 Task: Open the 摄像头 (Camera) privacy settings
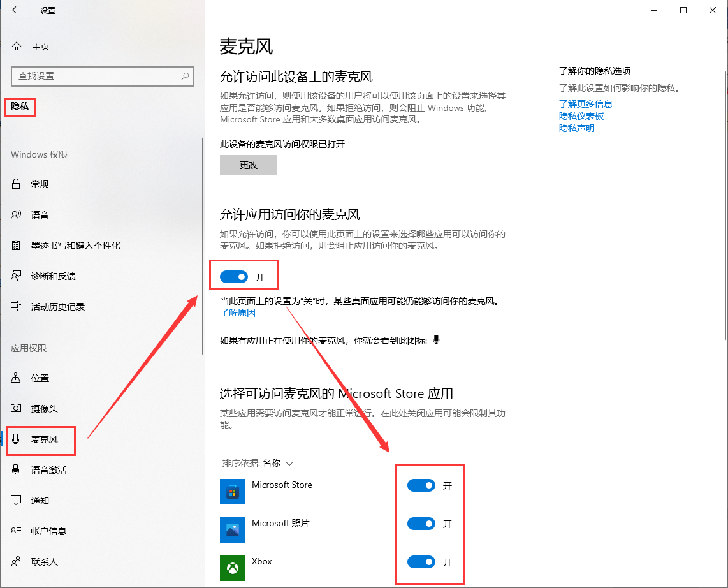coord(41,408)
